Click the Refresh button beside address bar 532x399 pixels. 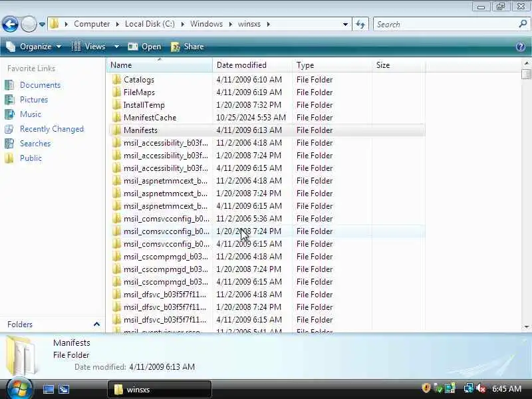[x=360, y=24]
